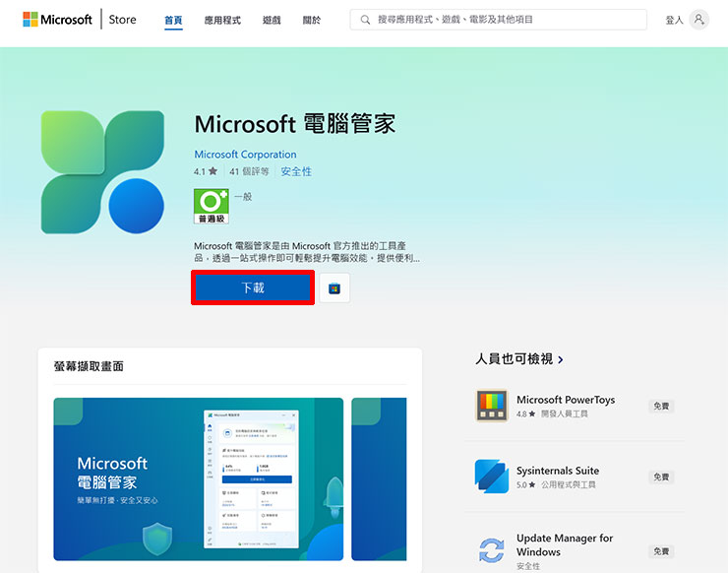Click the Update Manager for Windows icon
This screenshot has width=728, height=573.
click(x=492, y=550)
